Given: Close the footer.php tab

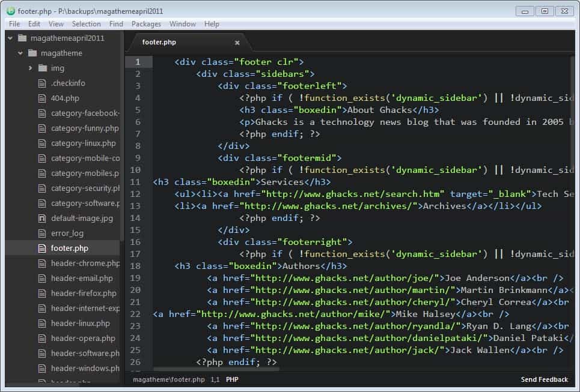Looking at the screenshot, I should 237,42.
